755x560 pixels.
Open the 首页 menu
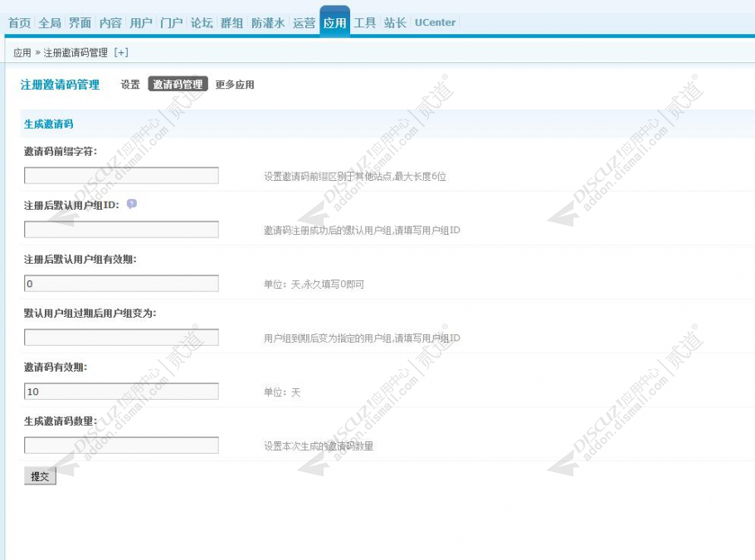[x=19, y=23]
